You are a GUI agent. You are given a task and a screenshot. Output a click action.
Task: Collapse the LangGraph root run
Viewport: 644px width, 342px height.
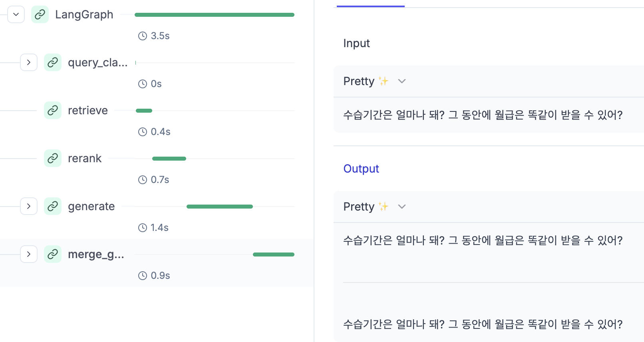click(16, 14)
